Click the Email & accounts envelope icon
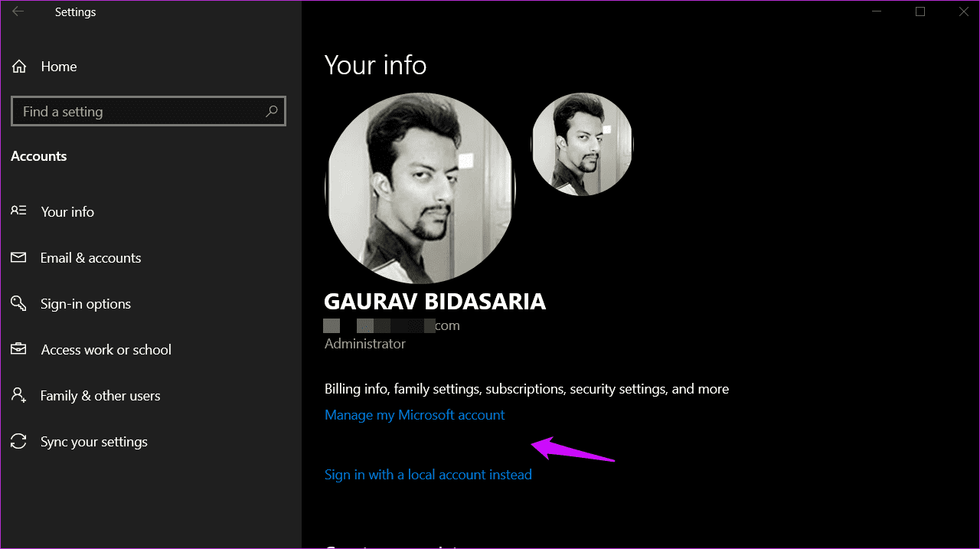The image size is (980, 549). [18, 257]
